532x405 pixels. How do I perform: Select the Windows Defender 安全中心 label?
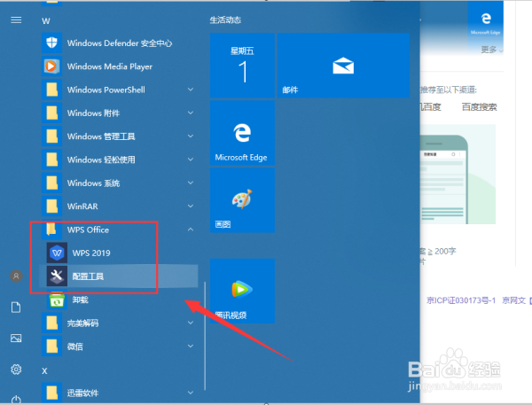[120, 43]
